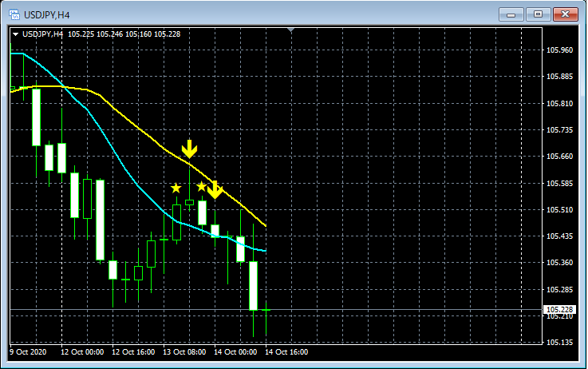Screen dimensions: 588x369
Task: Open the small triangle menu before the USDJPY,H4 chart label
Action: pyautogui.click(x=15, y=34)
